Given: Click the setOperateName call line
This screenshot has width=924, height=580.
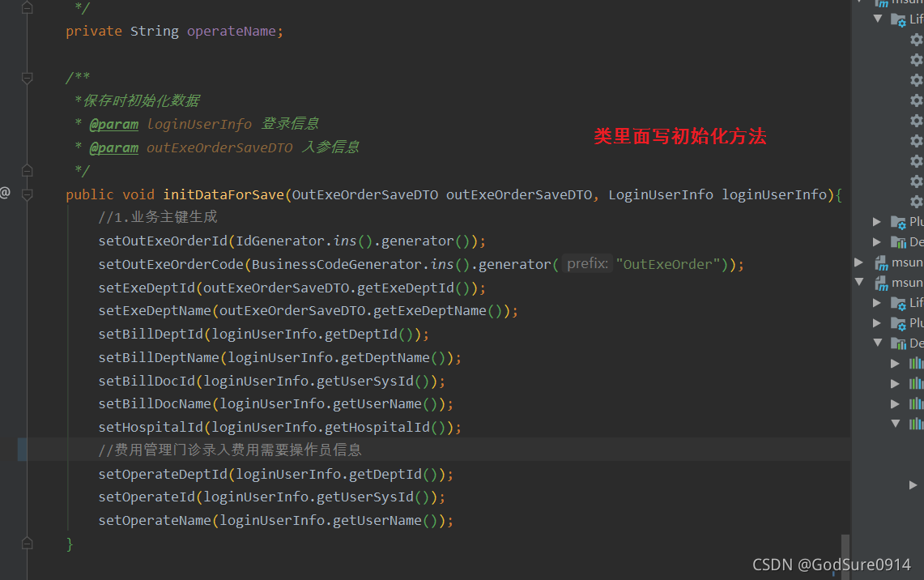Looking at the screenshot, I should click(x=276, y=521).
